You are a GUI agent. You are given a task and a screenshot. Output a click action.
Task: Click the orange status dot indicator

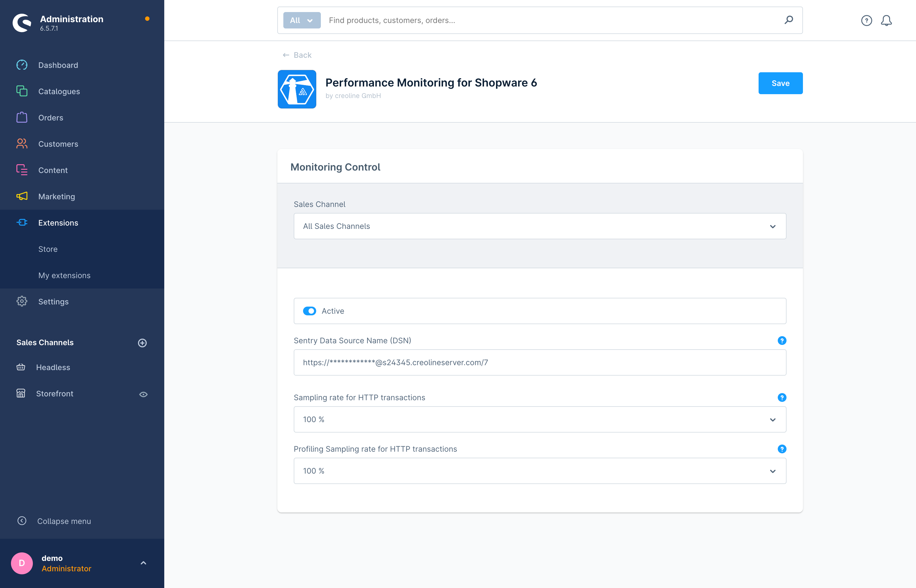tap(147, 19)
